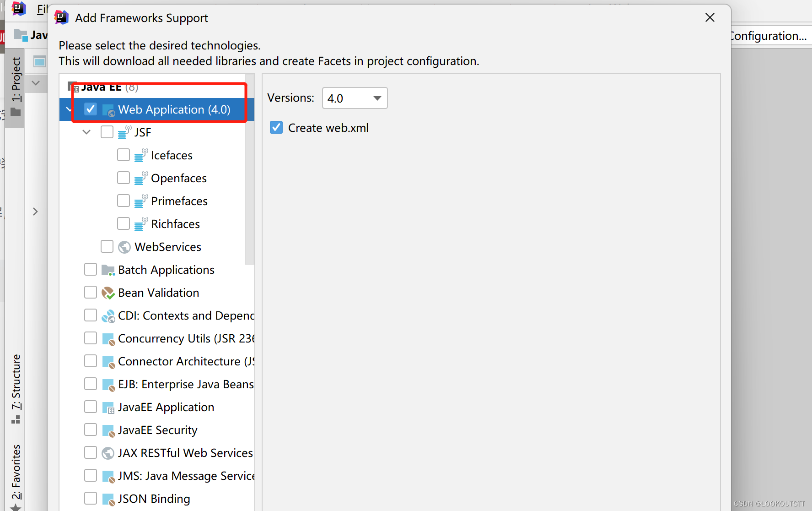812x511 pixels.
Task: Tick the JMS: Java Message Service checkbox
Action: pos(91,475)
